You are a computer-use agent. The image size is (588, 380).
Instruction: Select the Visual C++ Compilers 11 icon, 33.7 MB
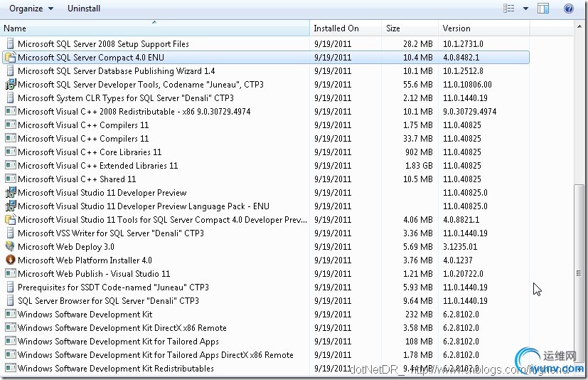click(11, 138)
